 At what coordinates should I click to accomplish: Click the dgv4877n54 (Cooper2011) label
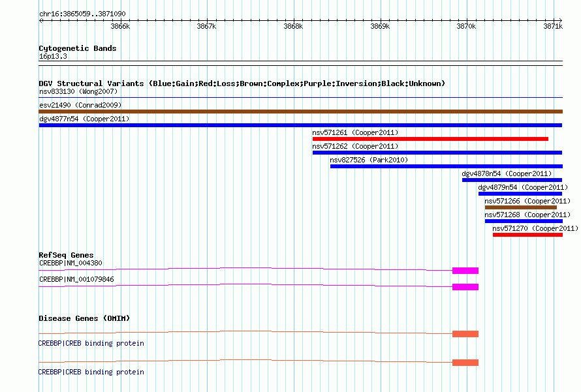pos(84,119)
